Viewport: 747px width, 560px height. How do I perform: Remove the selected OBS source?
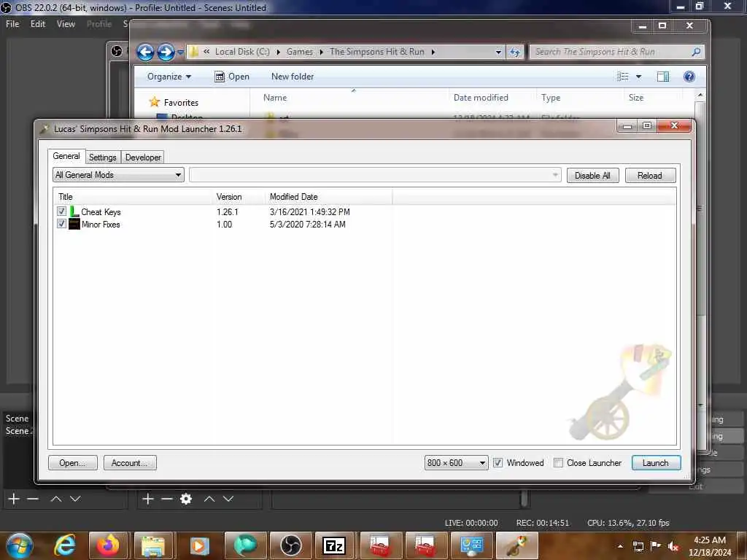coord(167,499)
